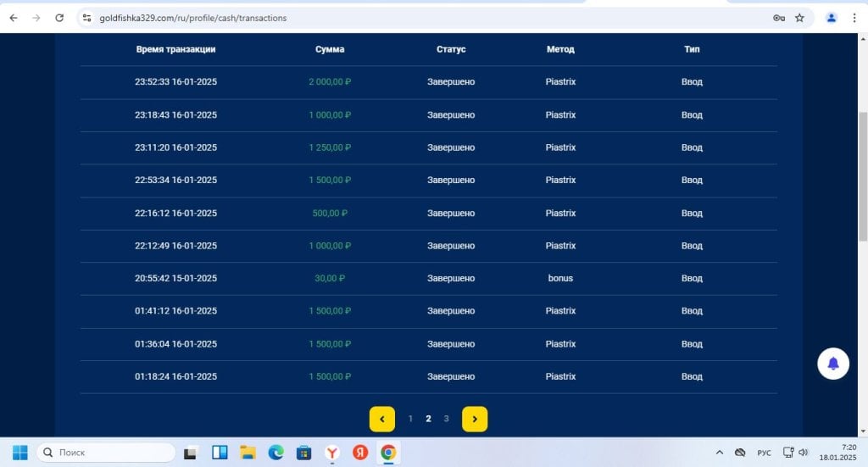868x467 pixels.
Task: Click the Поиск taskbar search field
Action: click(106, 453)
